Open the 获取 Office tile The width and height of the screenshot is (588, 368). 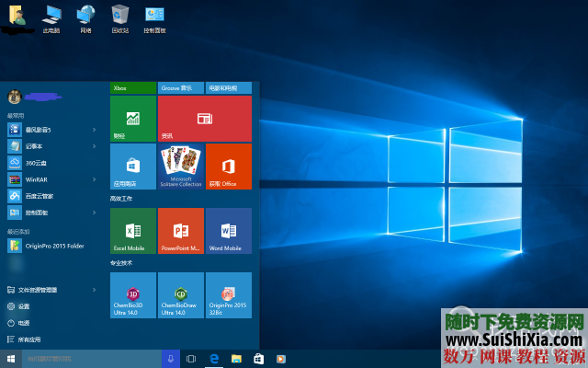[x=229, y=167]
